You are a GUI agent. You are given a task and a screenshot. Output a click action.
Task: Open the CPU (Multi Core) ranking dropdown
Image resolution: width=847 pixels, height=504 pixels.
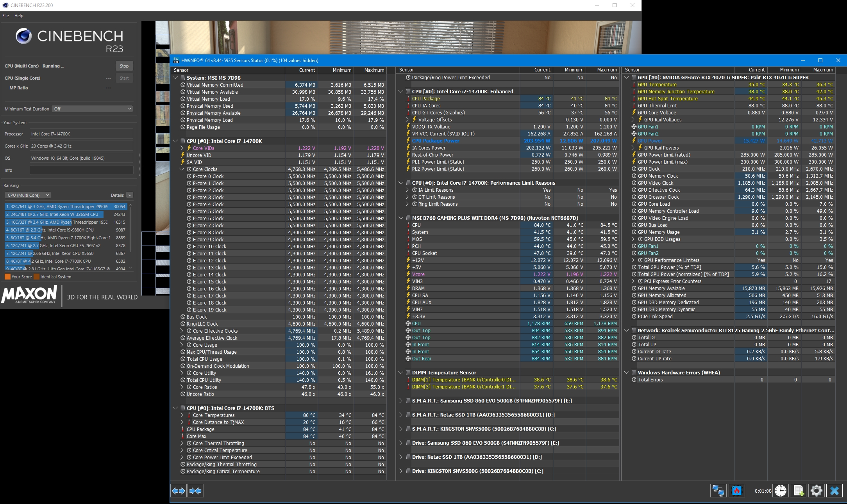28,195
